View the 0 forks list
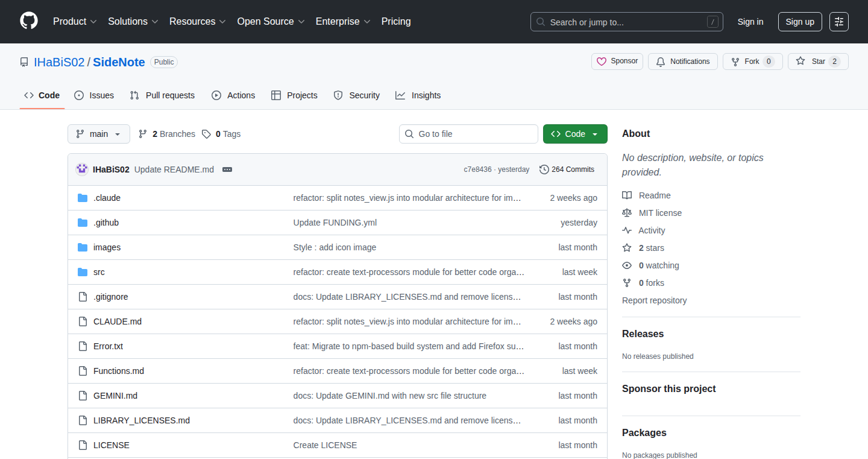This screenshot has height=459, width=868. tap(643, 283)
